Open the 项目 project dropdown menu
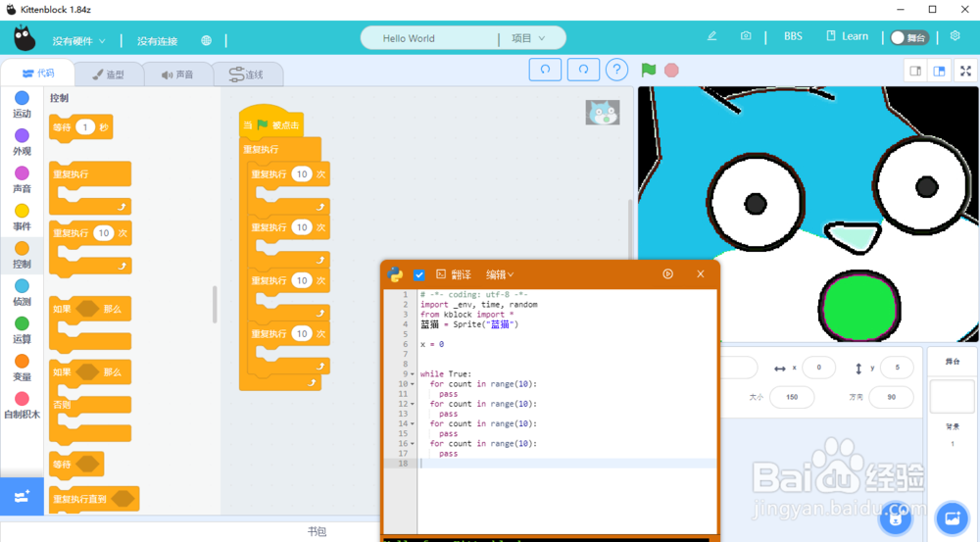980x542 pixels. 529,38
